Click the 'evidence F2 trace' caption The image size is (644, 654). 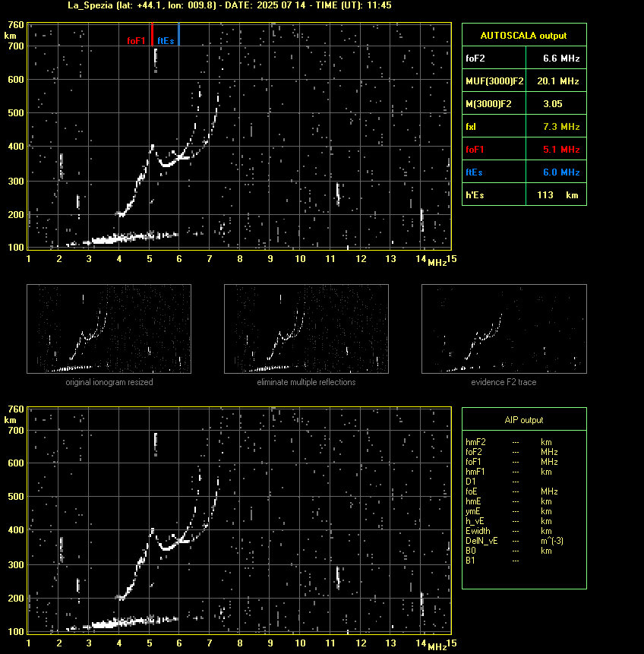504,382
